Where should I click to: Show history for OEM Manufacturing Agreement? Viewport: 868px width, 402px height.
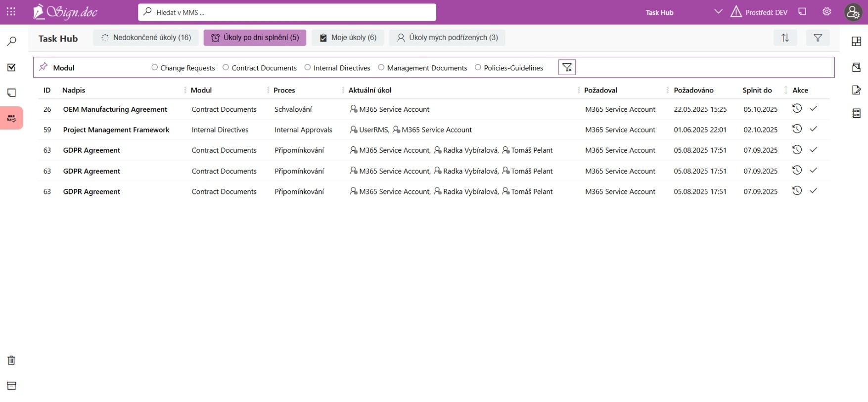796,109
